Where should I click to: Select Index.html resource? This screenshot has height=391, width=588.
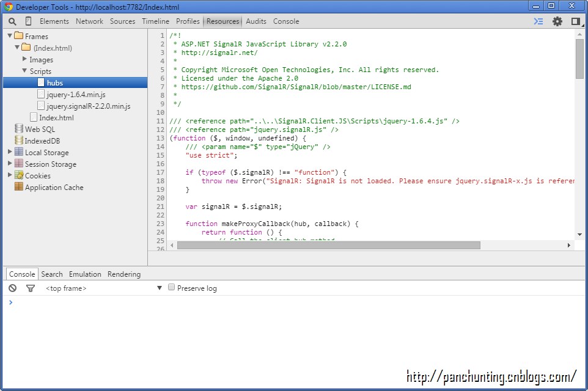(57, 118)
